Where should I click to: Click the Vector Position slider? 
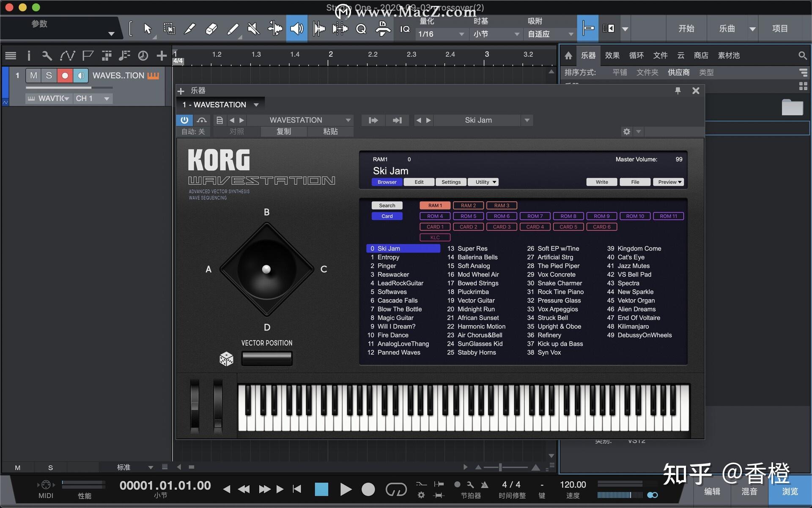[x=267, y=358]
